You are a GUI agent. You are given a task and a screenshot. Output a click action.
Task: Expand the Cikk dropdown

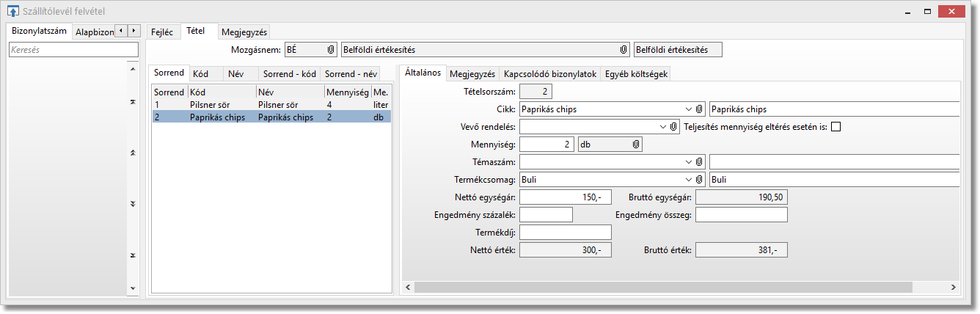[688, 109]
